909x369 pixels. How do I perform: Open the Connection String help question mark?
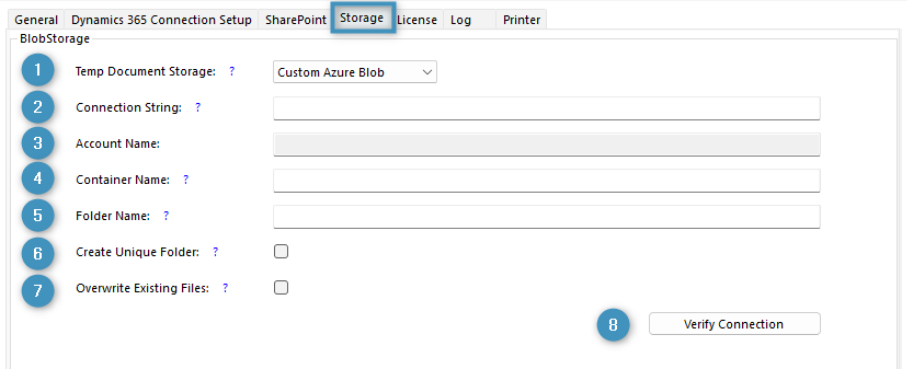click(x=198, y=107)
